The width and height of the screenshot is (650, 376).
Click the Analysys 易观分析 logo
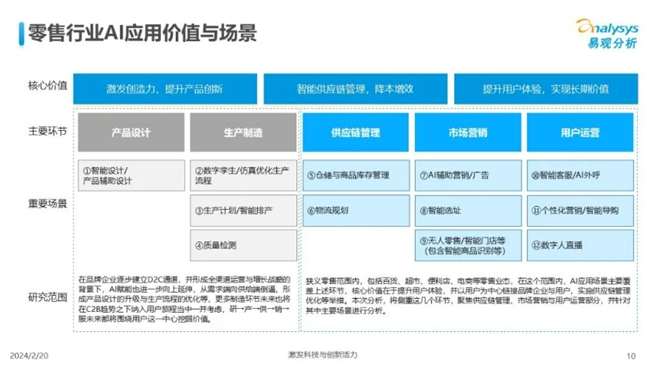607,34
